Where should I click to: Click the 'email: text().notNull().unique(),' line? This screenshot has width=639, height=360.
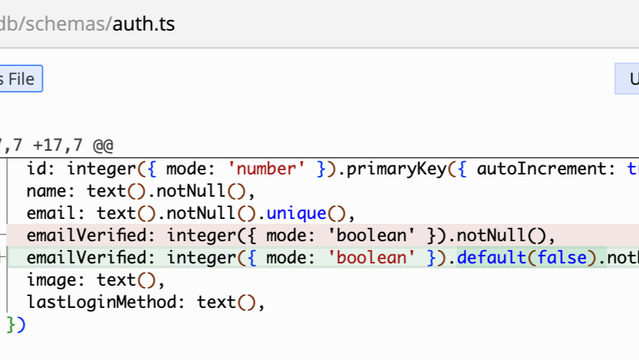coord(191,213)
